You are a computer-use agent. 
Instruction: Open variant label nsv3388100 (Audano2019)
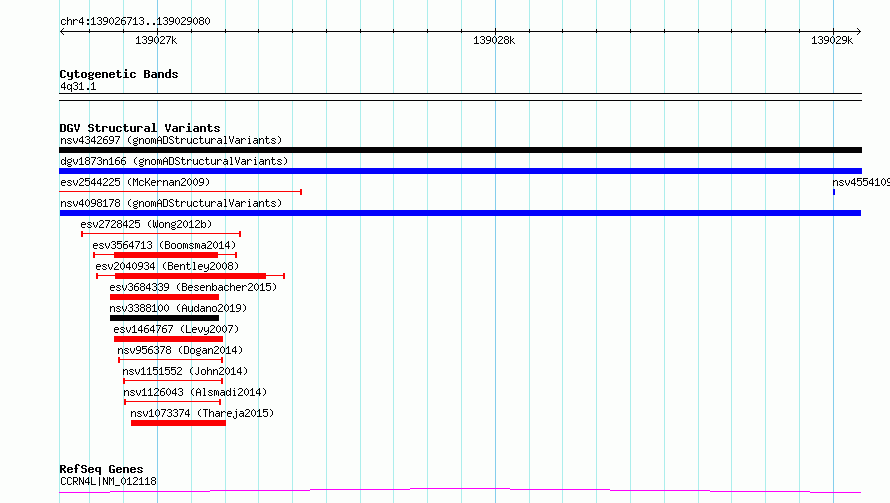click(x=178, y=308)
